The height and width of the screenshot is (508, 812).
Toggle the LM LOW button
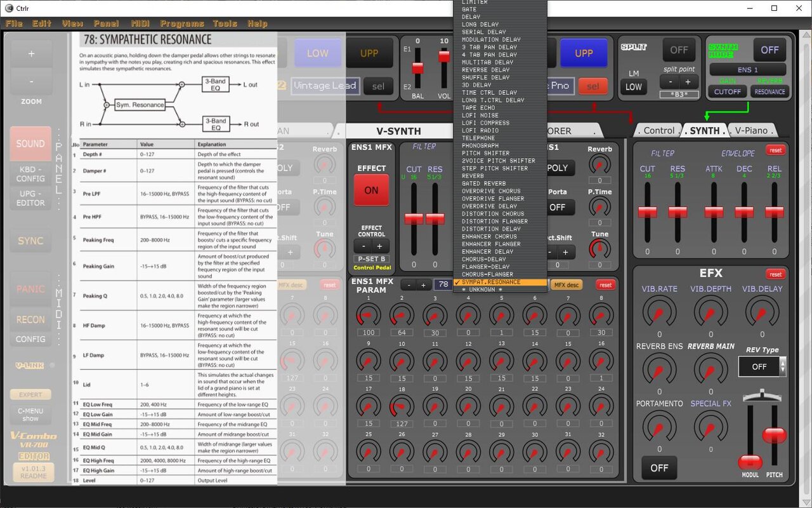(634, 88)
